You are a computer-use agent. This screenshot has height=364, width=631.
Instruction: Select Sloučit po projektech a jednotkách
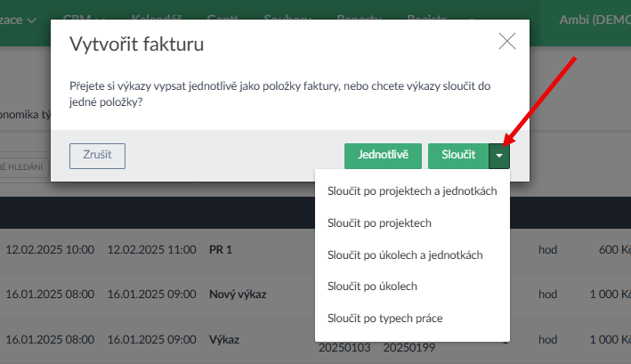coord(411,190)
